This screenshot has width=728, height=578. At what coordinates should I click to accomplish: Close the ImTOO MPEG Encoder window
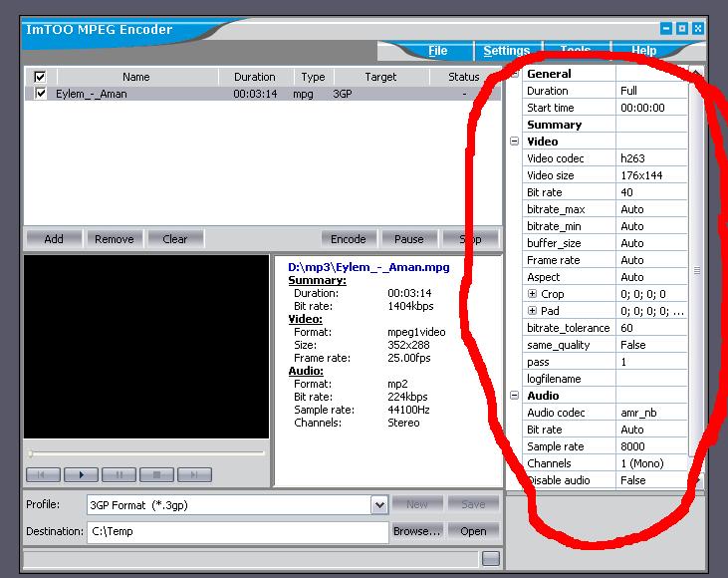coord(697,29)
